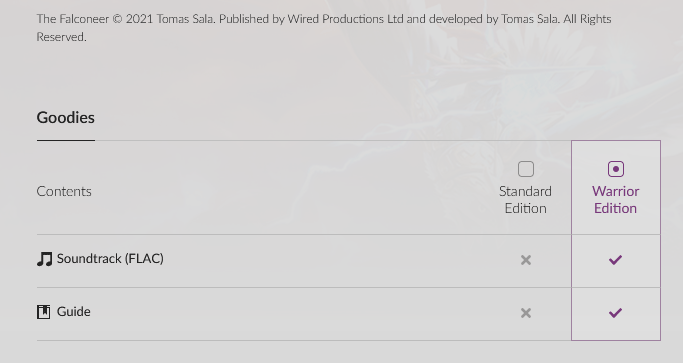
Task: Click the dark underline beneath Goodies
Action: [x=66, y=140]
